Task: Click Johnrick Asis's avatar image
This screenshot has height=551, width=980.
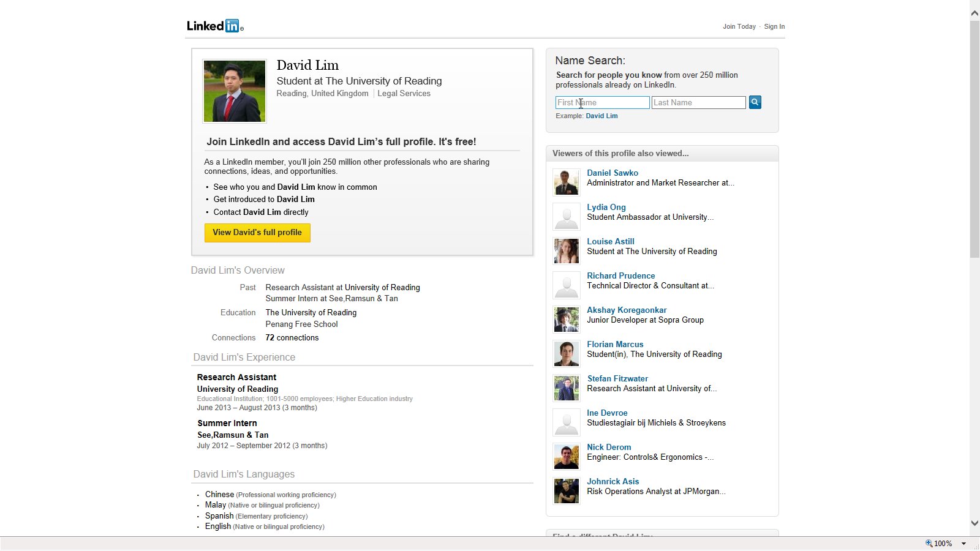Action: click(566, 491)
